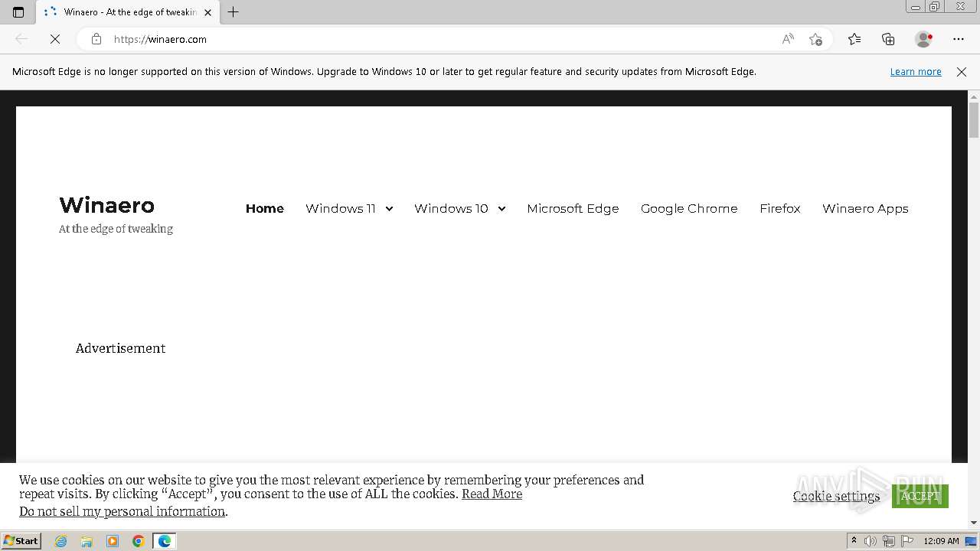Click the page scrollbar thumb
980x551 pixels.
click(x=974, y=119)
